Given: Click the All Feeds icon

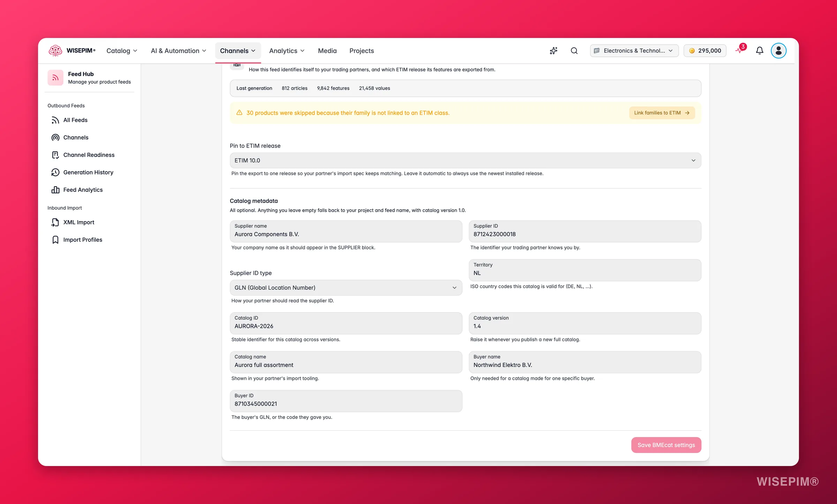Looking at the screenshot, I should pyautogui.click(x=55, y=120).
